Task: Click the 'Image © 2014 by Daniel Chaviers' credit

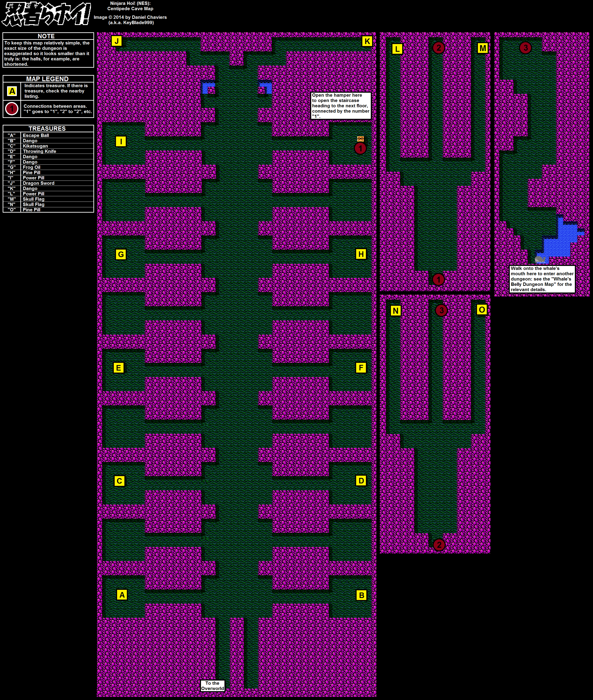Action: (x=130, y=17)
